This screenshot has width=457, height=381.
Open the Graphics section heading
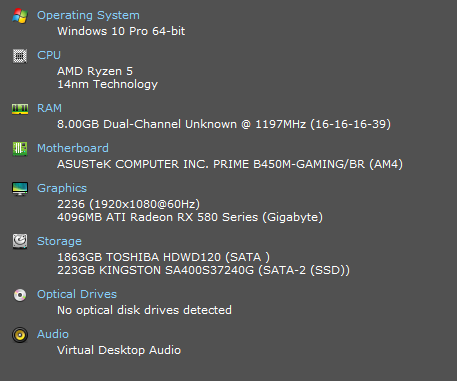(62, 188)
